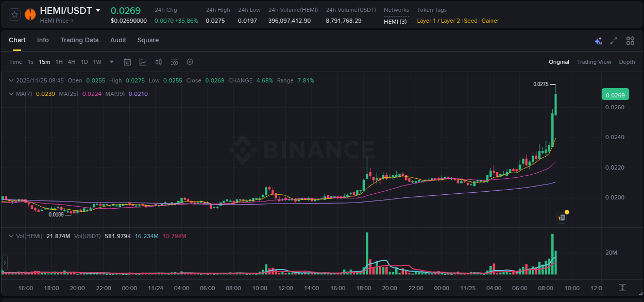Toggle the favorite star for HEMI/USDT
Screen dimensions: 644x302
click(x=14, y=14)
